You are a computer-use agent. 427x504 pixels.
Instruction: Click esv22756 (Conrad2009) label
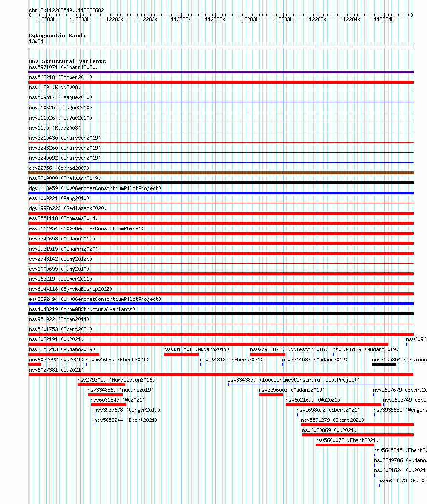[x=59, y=168]
